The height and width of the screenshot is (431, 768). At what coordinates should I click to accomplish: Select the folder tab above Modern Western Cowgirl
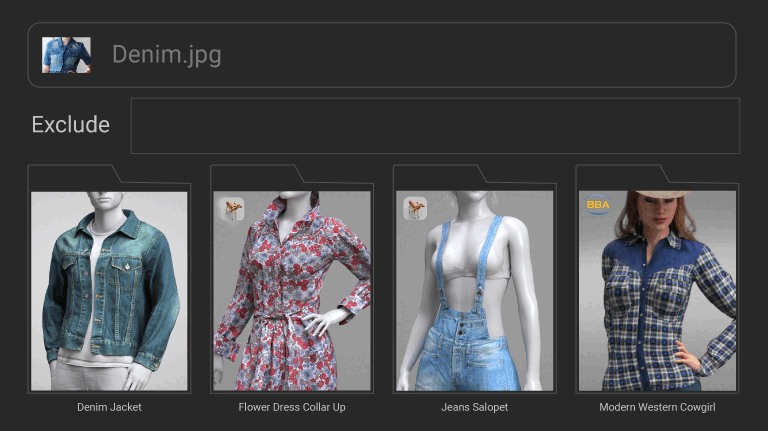point(619,174)
